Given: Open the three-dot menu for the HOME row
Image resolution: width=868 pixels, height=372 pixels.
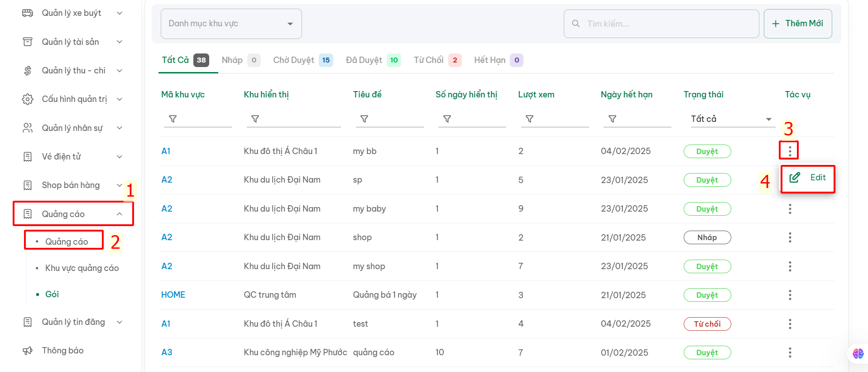Looking at the screenshot, I should (790, 295).
